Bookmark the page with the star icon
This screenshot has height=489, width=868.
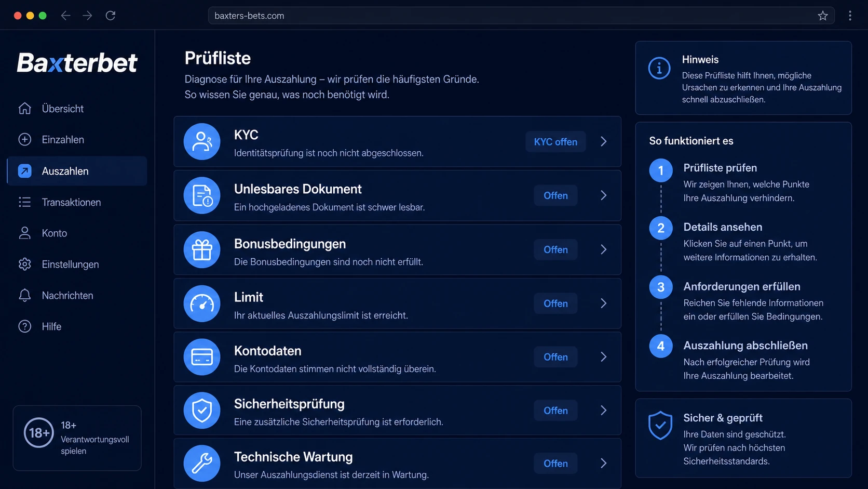click(823, 16)
